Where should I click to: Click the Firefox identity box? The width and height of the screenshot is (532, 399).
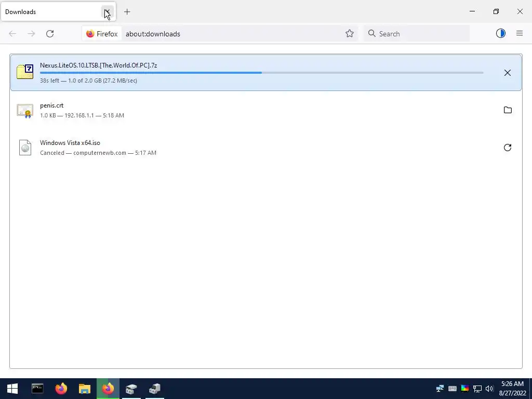point(102,34)
